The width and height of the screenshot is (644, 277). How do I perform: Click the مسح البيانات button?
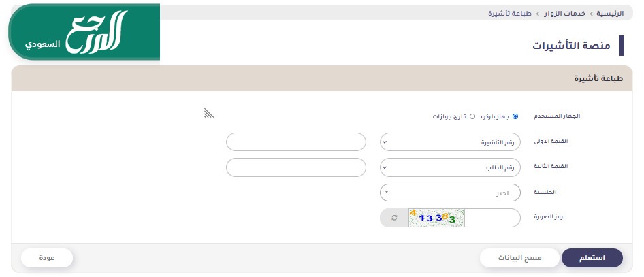click(x=519, y=259)
